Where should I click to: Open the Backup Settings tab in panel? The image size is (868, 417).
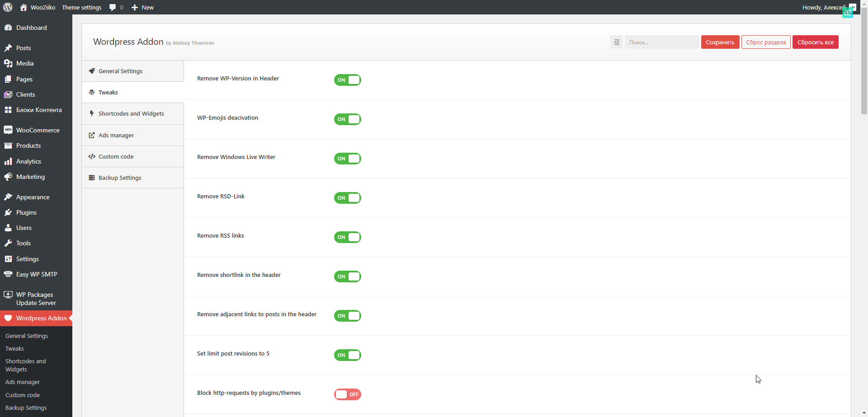click(132, 178)
